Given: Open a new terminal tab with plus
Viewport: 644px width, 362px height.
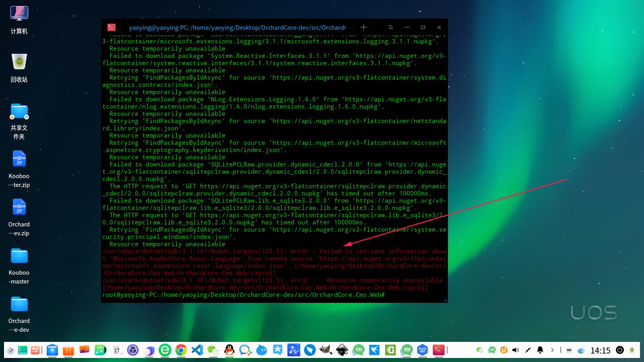Looking at the screenshot, I should [x=363, y=27].
